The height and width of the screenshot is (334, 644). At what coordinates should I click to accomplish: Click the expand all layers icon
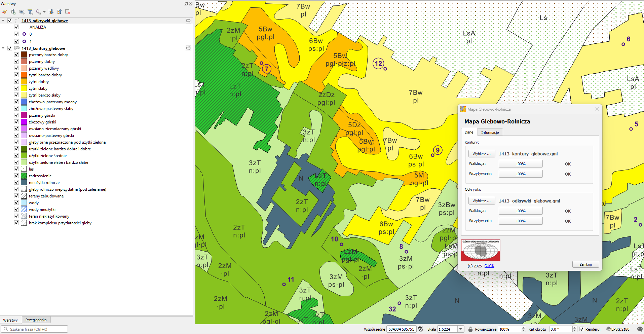pyautogui.click(x=51, y=12)
